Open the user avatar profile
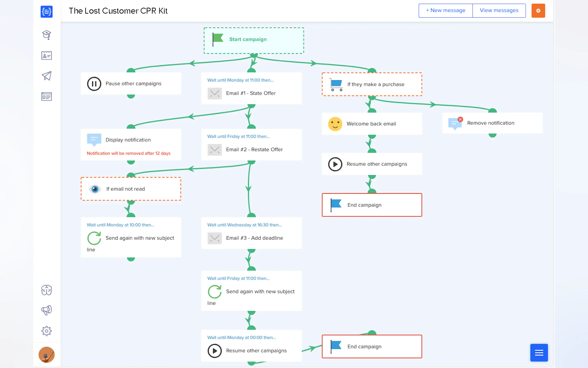588x368 pixels. coord(47,355)
